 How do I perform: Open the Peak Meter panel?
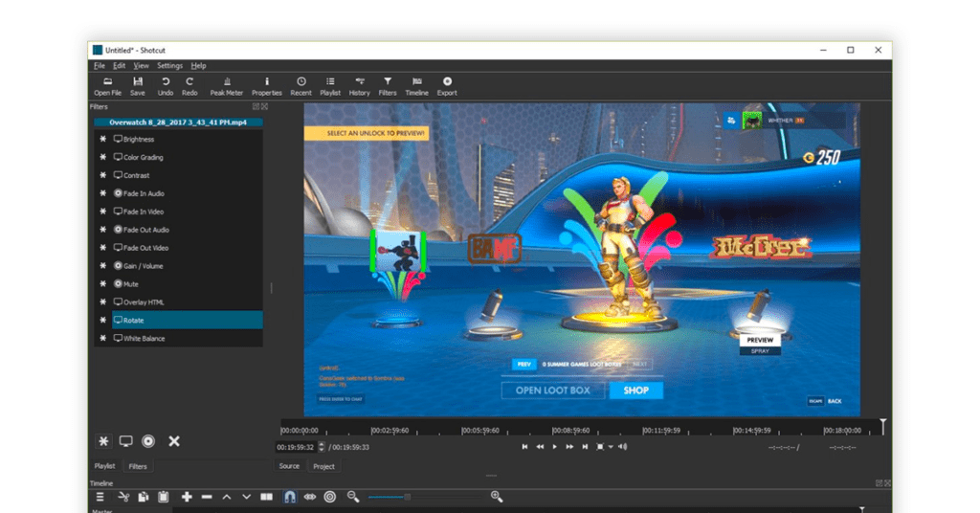coord(226,86)
